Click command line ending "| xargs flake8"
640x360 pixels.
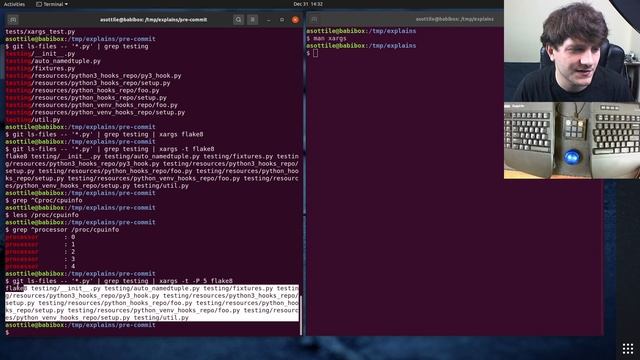(x=104, y=134)
